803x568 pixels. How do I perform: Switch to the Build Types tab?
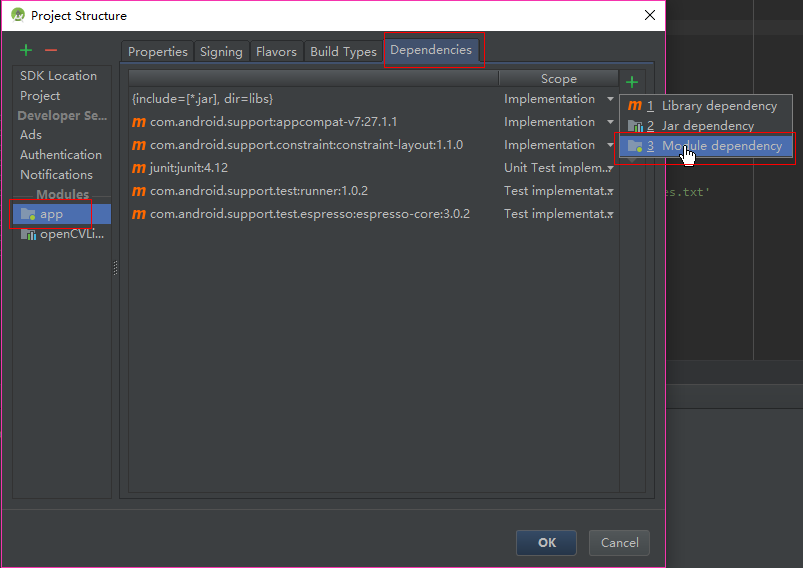point(343,52)
